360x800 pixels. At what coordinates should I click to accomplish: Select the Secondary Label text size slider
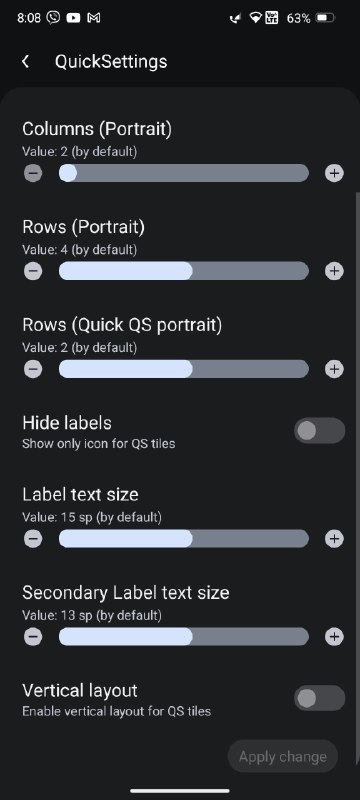click(x=184, y=637)
